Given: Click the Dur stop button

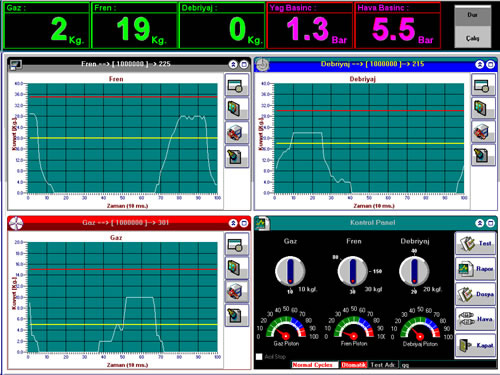Looking at the screenshot, I should point(472,15).
